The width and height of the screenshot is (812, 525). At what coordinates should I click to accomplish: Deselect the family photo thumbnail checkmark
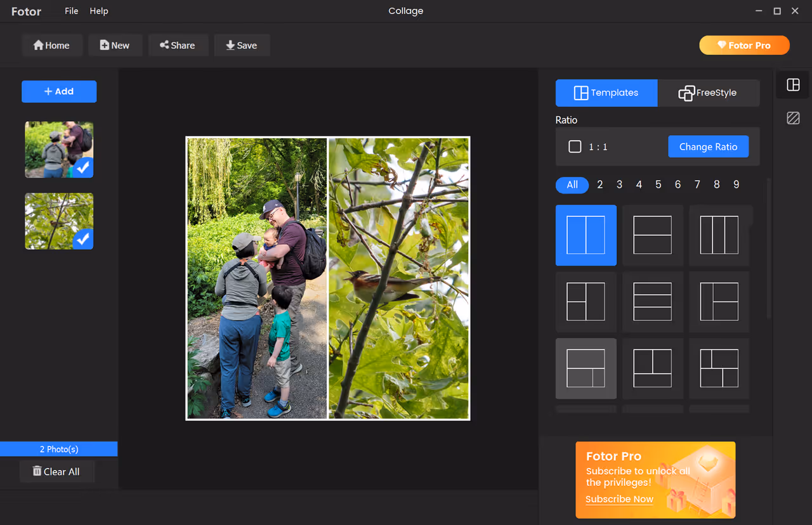tap(83, 168)
